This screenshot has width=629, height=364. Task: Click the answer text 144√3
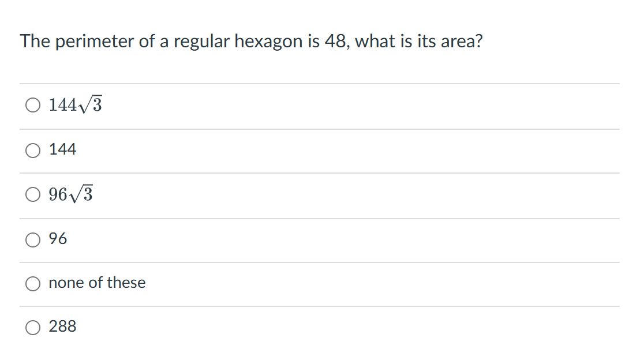click(75, 104)
